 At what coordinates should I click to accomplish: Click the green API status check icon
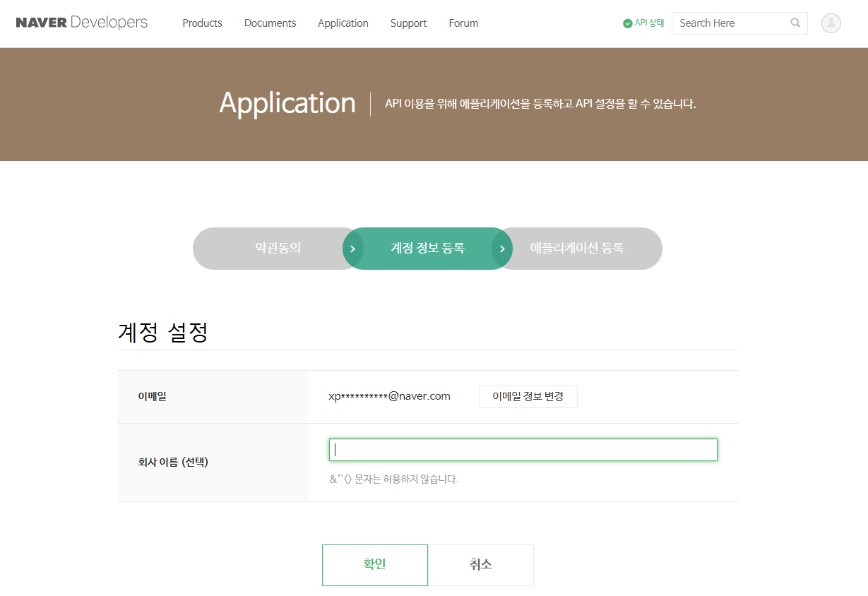(x=627, y=23)
